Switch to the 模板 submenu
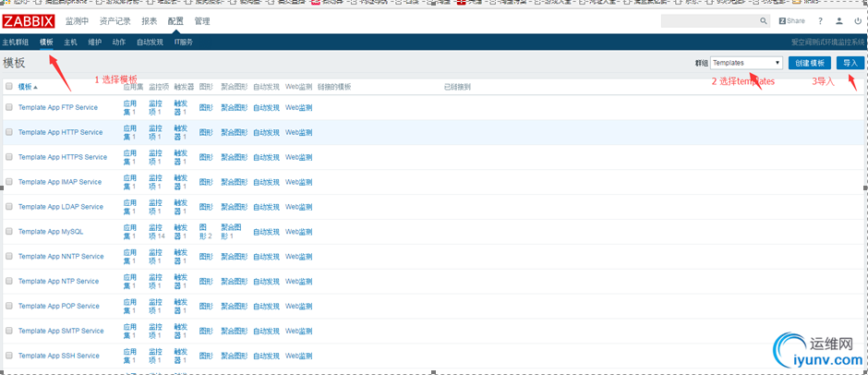 pyautogui.click(x=46, y=42)
